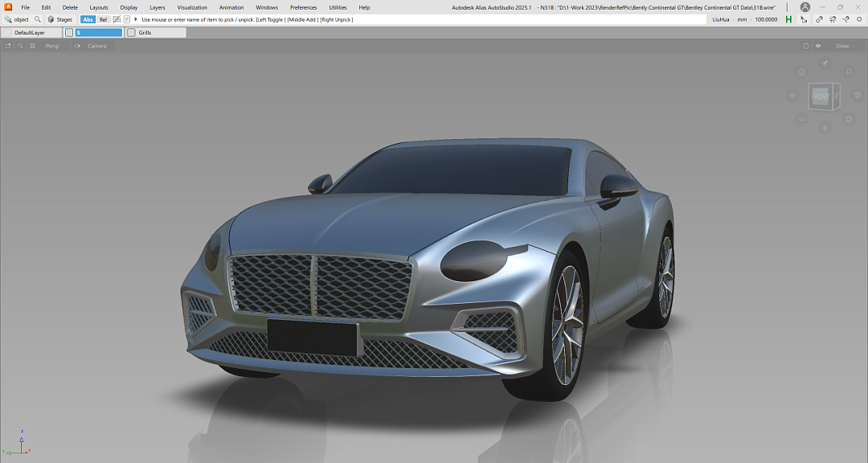Open the Layers menu
This screenshot has height=463, width=868.
point(158,7)
